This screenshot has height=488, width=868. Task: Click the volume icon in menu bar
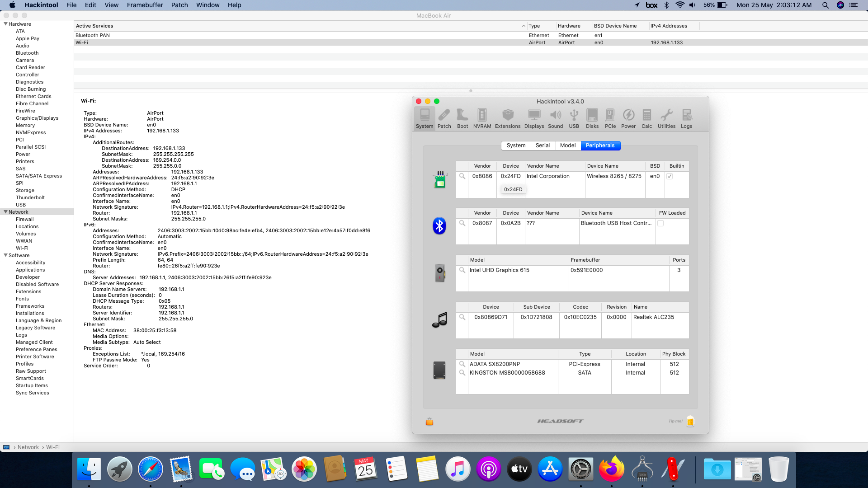click(x=692, y=5)
